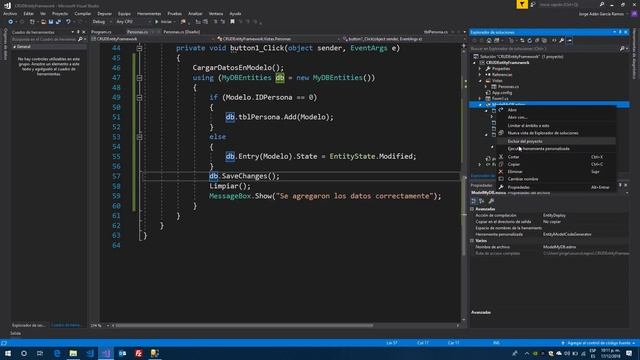640x360 pixels.
Task: Switch to the Personas.cs [Diseño] tab
Action: (182, 32)
